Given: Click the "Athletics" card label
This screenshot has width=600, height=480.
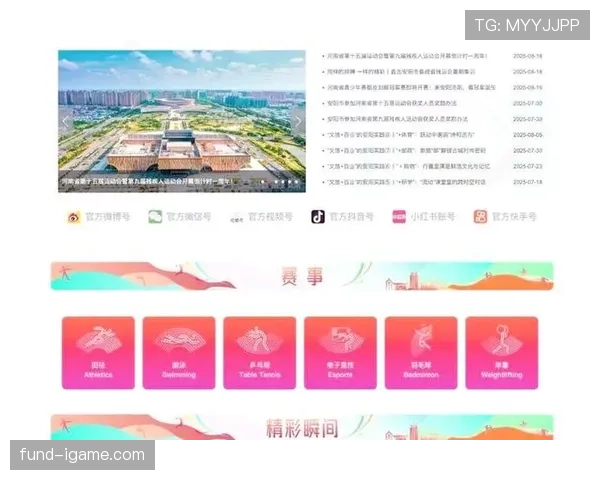Looking at the screenshot, I should (x=98, y=375).
